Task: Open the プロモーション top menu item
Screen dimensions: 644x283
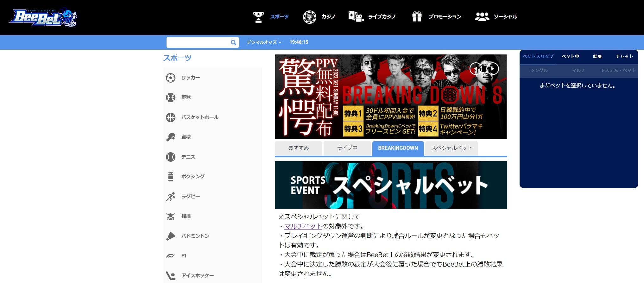Action: [445, 17]
